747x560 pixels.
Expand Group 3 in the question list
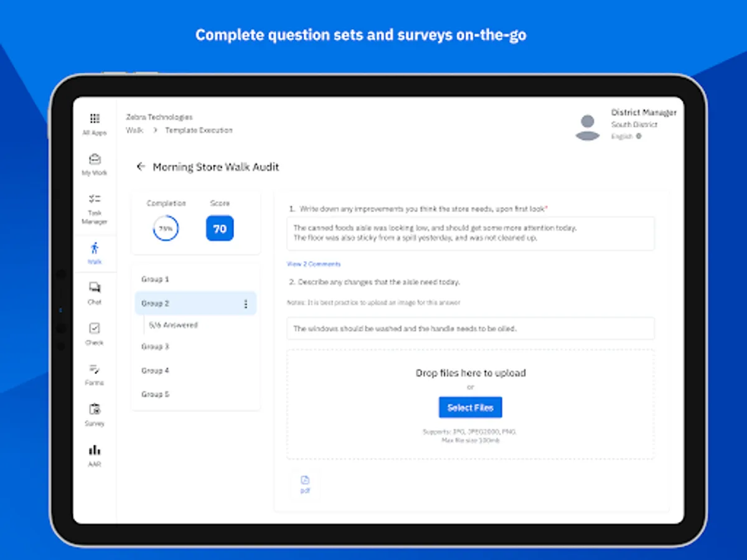click(154, 347)
